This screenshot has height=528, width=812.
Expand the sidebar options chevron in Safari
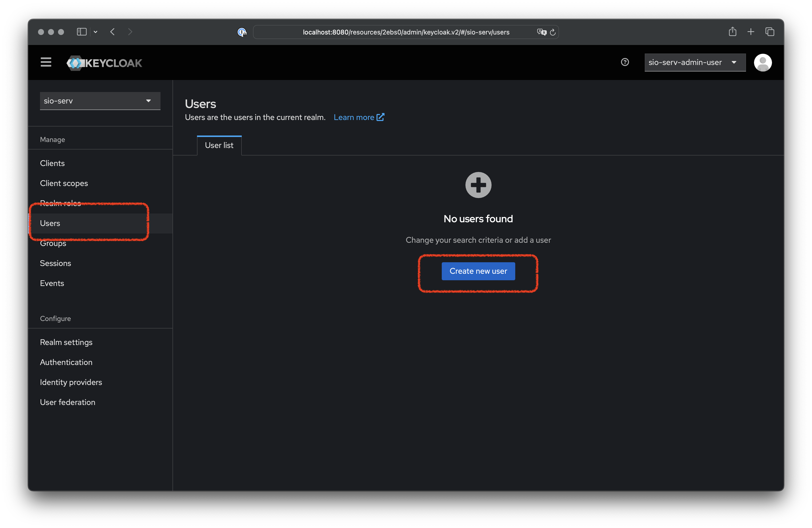(95, 32)
